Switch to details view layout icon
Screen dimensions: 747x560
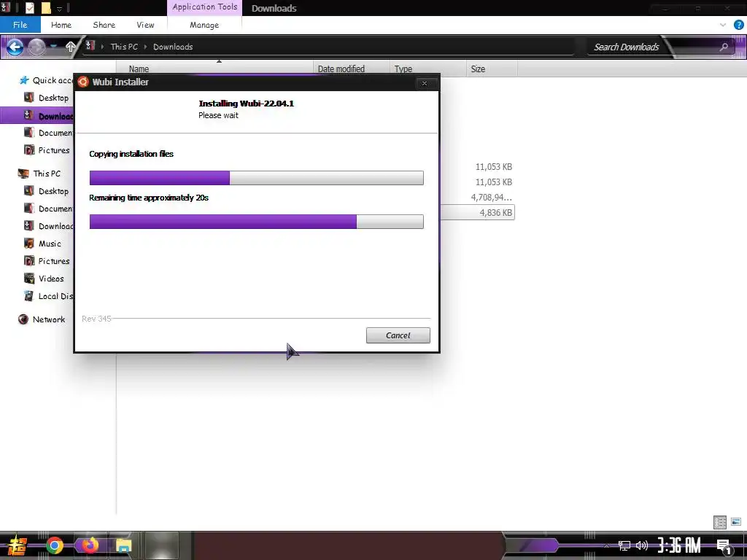pyautogui.click(x=720, y=522)
